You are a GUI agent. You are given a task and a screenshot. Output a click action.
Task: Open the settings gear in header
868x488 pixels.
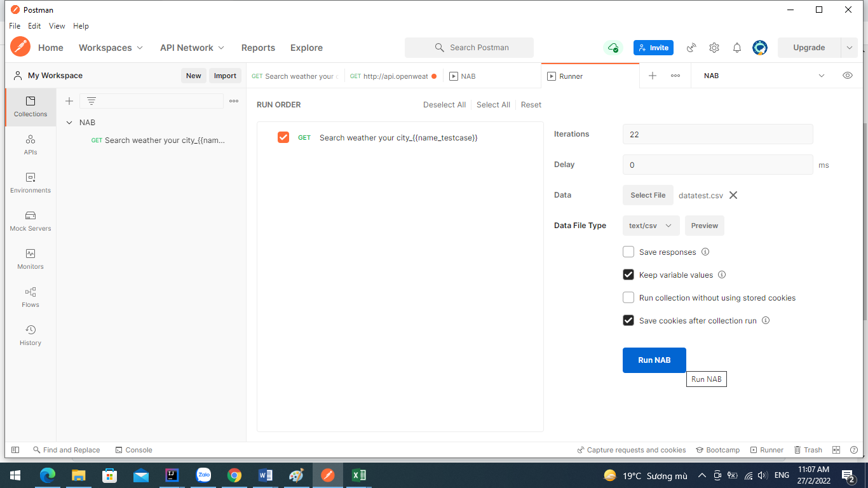(x=714, y=48)
